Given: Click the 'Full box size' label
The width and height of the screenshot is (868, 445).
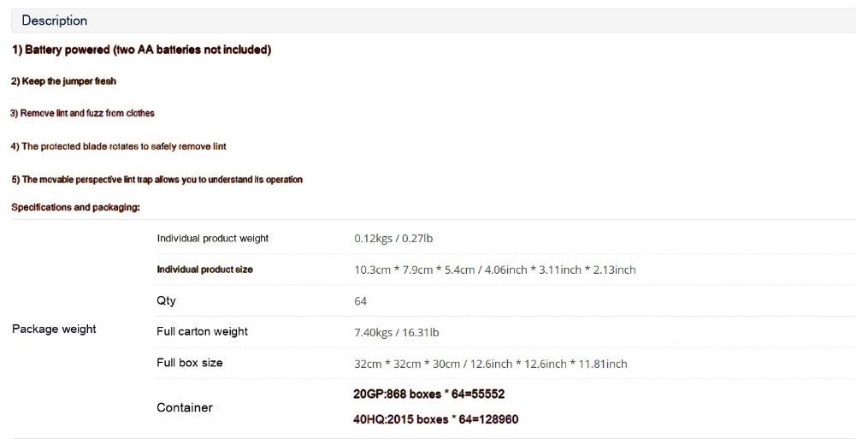Looking at the screenshot, I should (x=189, y=363).
